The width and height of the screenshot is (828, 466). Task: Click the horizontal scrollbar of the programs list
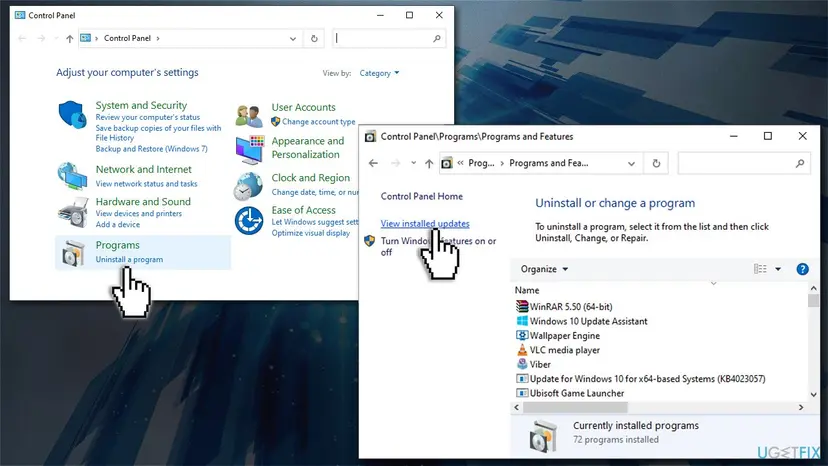click(575, 407)
